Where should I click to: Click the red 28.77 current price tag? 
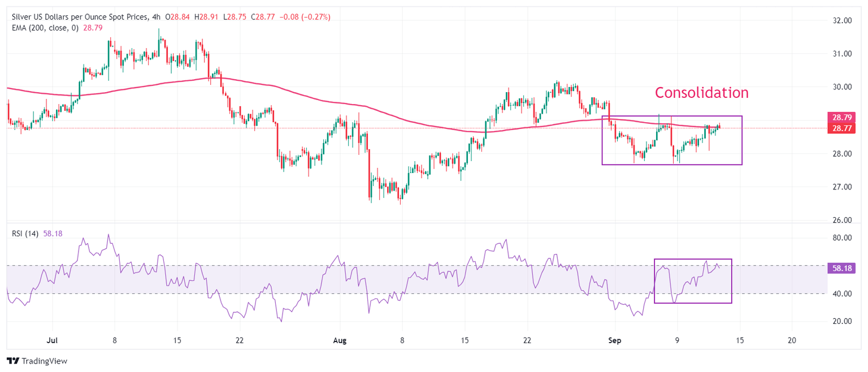point(842,128)
